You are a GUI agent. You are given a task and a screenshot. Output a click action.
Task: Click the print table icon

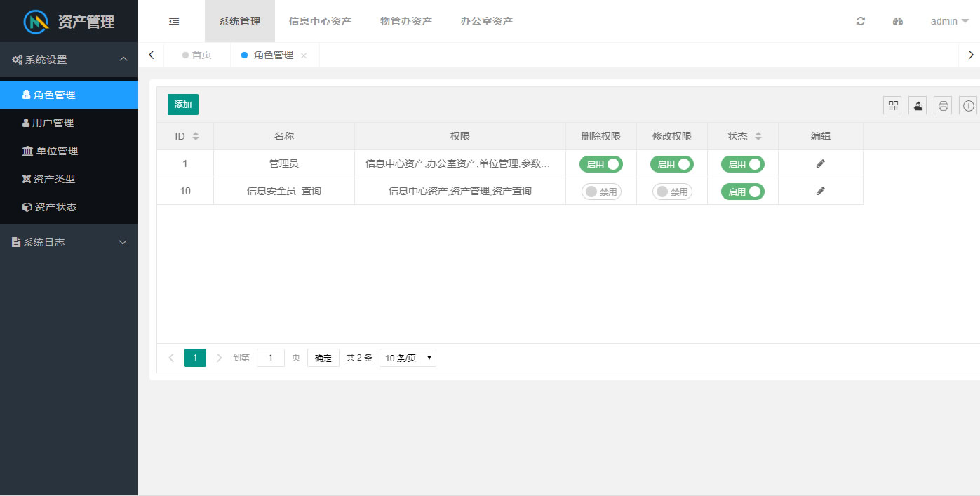(x=943, y=105)
